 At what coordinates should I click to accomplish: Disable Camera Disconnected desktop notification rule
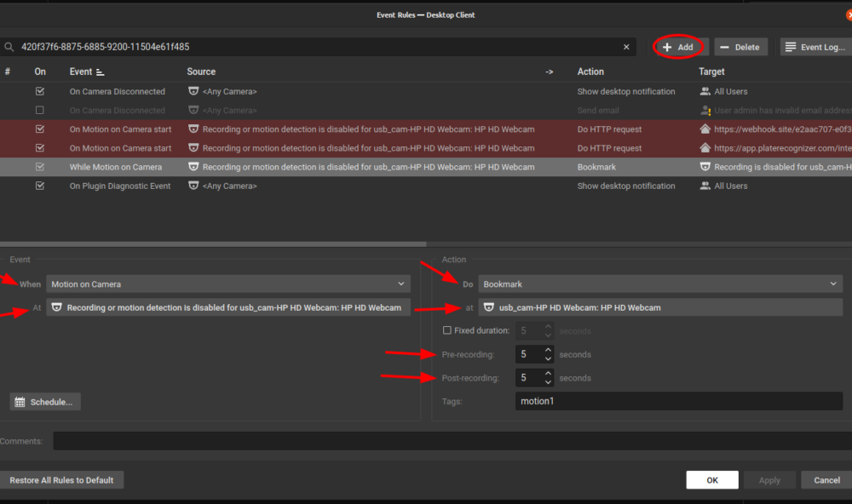(40, 91)
